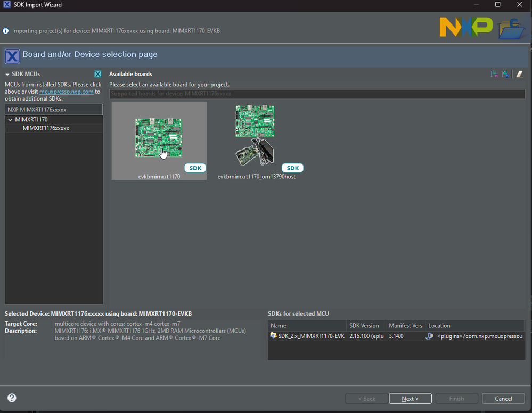The width and height of the screenshot is (532, 413).
Task: Click the NXP logo in the top banner
Action: tap(465, 27)
